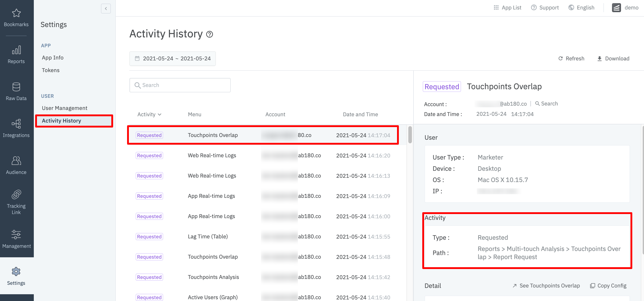The image size is (644, 301).
Task: Click the Search input field
Action: pos(180,85)
